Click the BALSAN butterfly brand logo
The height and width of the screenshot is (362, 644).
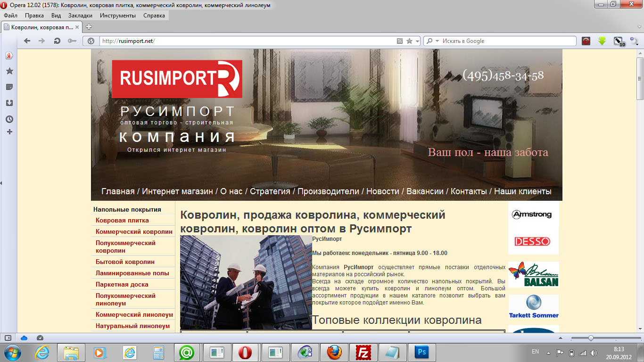click(x=533, y=274)
